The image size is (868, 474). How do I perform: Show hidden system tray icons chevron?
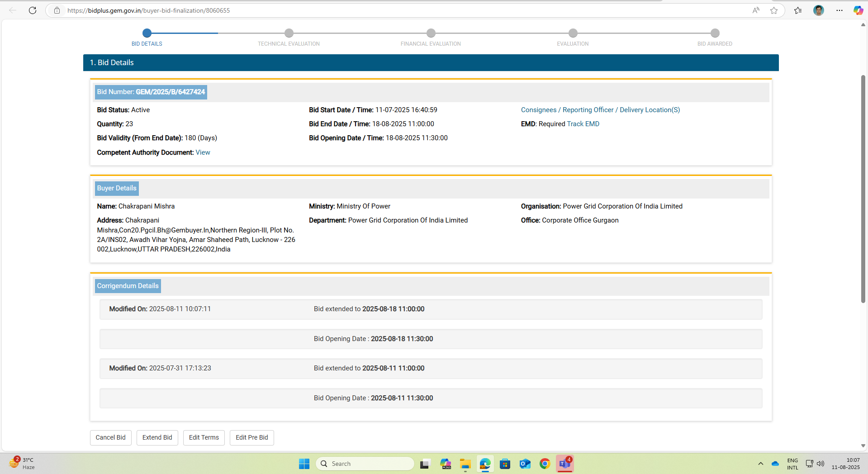point(760,464)
